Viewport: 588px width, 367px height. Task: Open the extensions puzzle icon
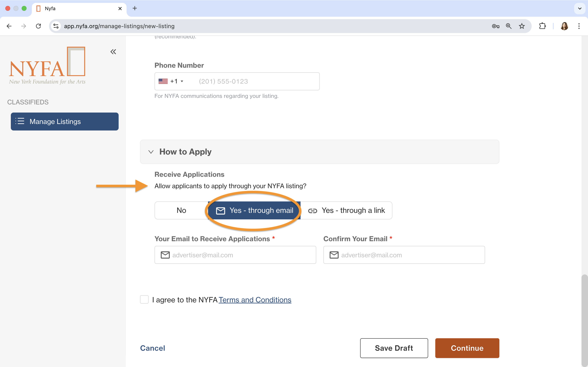pyautogui.click(x=542, y=26)
